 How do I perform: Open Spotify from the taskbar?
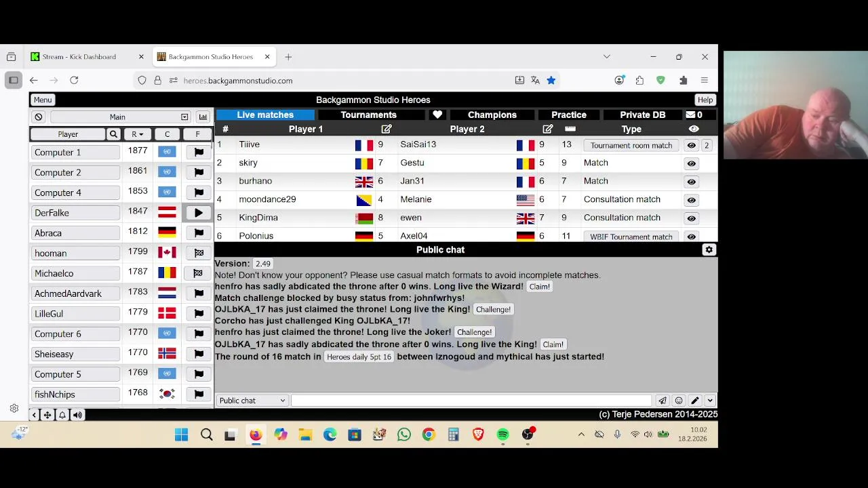pos(503,434)
